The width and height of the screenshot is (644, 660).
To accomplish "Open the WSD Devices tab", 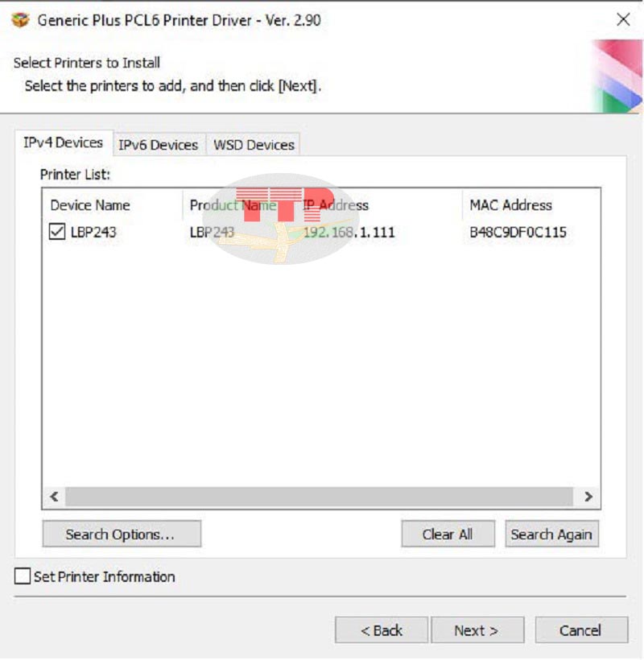I will pyautogui.click(x=254, y=145).
